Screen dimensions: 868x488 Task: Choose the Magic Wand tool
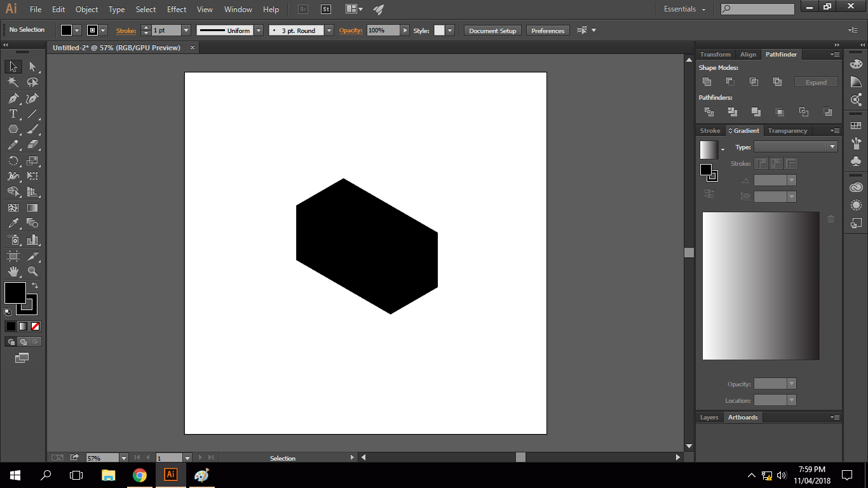pos(13,82)
